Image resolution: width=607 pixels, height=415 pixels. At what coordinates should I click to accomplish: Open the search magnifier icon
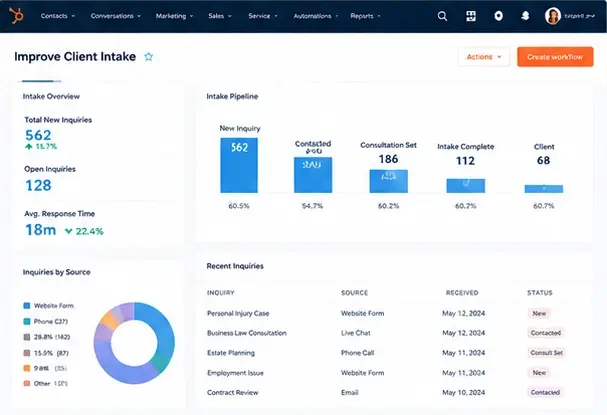[x=442, y=16]
